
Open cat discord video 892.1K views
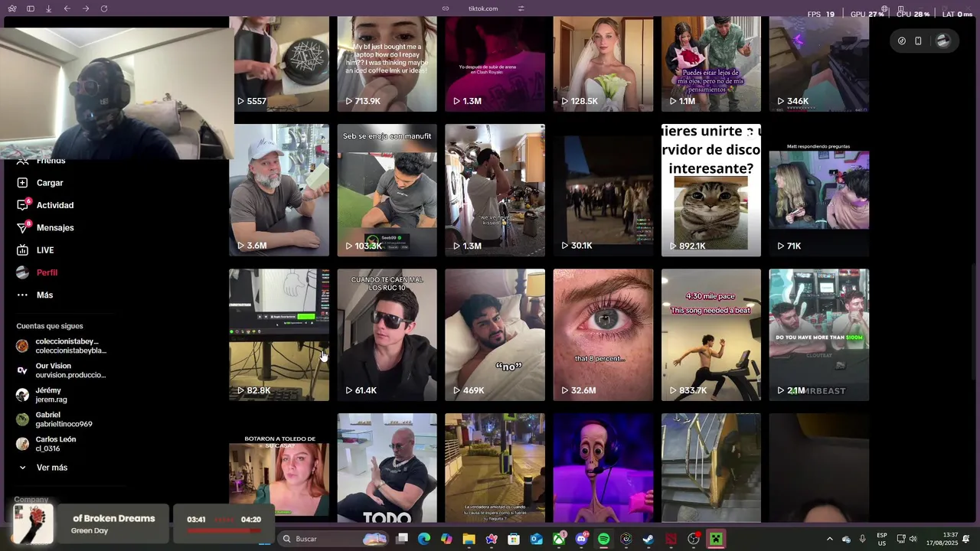point(711,190)
